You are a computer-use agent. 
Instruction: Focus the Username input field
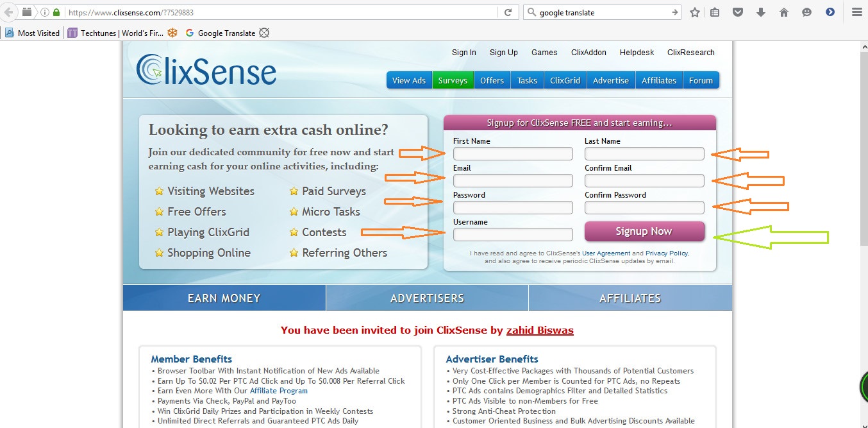point(513,235)
